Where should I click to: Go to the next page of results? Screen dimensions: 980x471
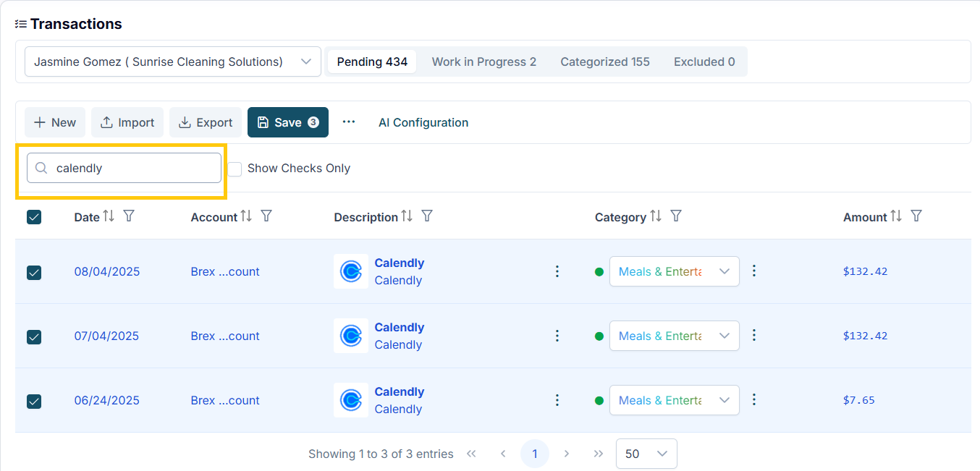567,454
